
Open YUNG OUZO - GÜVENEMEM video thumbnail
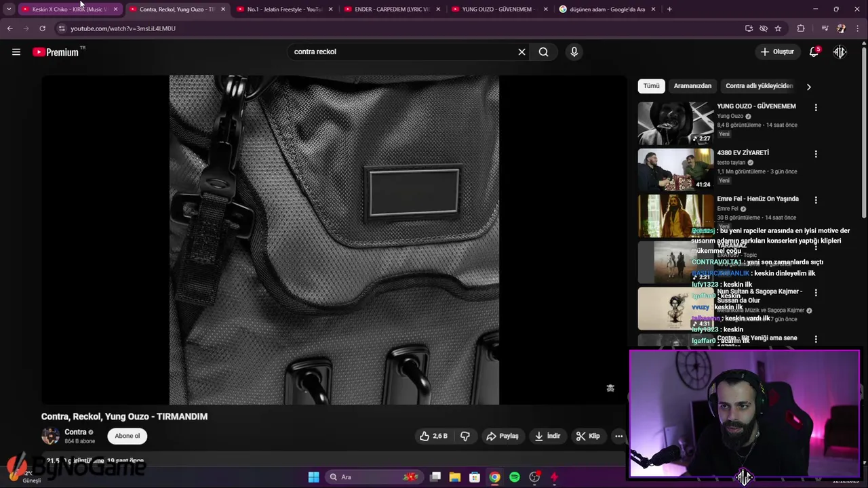675,123
